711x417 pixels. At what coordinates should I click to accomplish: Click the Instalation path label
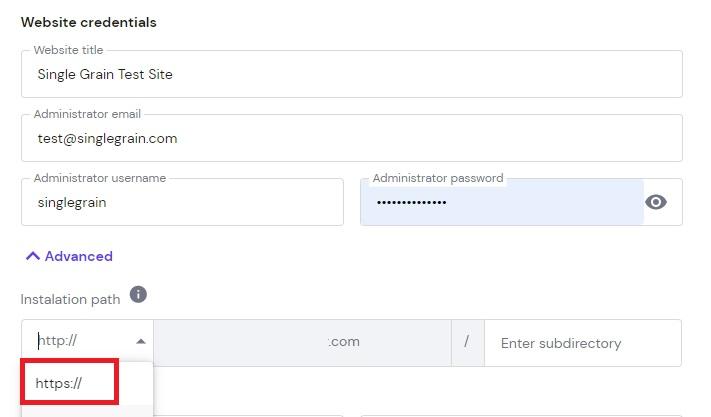pyautogui.click(x=70, y=299)
